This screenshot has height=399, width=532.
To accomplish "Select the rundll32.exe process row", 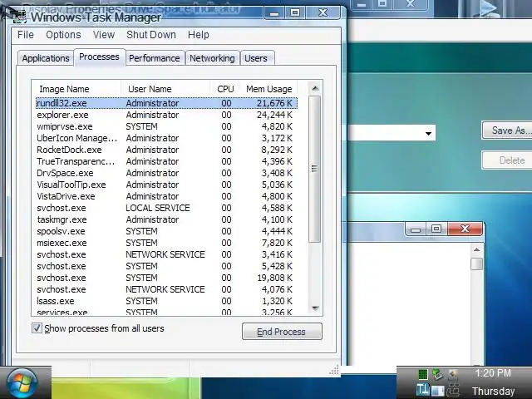I will pos(166,103).
